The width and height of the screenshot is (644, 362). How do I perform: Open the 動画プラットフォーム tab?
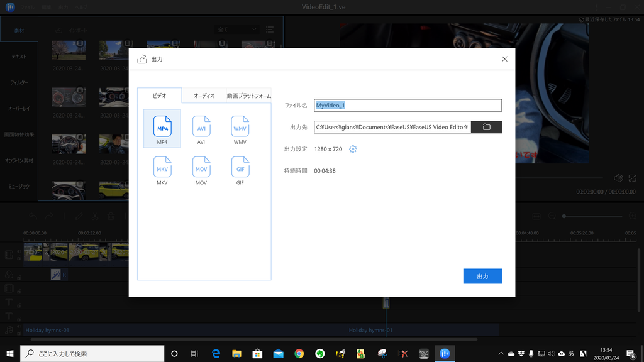(249, 96)
